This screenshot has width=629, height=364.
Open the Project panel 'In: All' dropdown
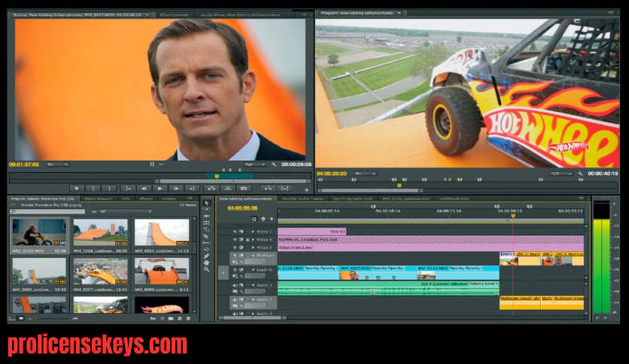(125, 211)
